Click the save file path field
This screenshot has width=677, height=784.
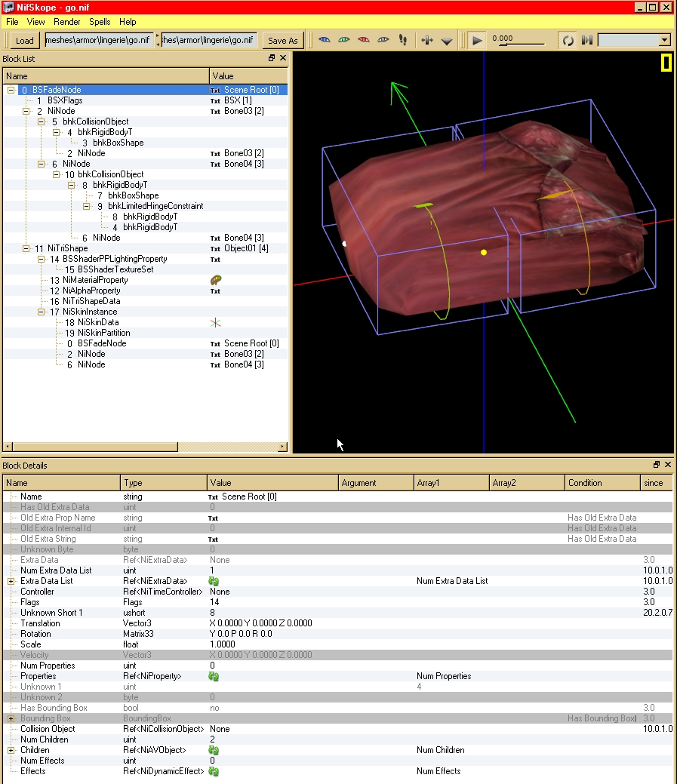point(209,40)
